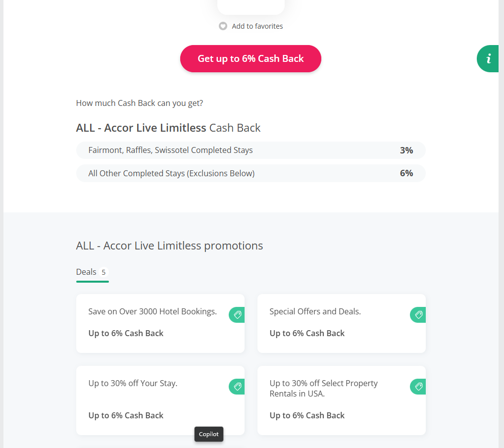Select the Fairmont, Raffles, Swissotel Completed Stays row
The image size is (504, 448).
point(170,150)
